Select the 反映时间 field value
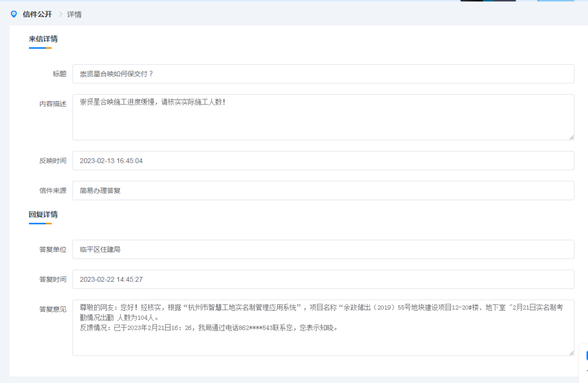This screenshot has height=383, width=588. tap(323, 161)
